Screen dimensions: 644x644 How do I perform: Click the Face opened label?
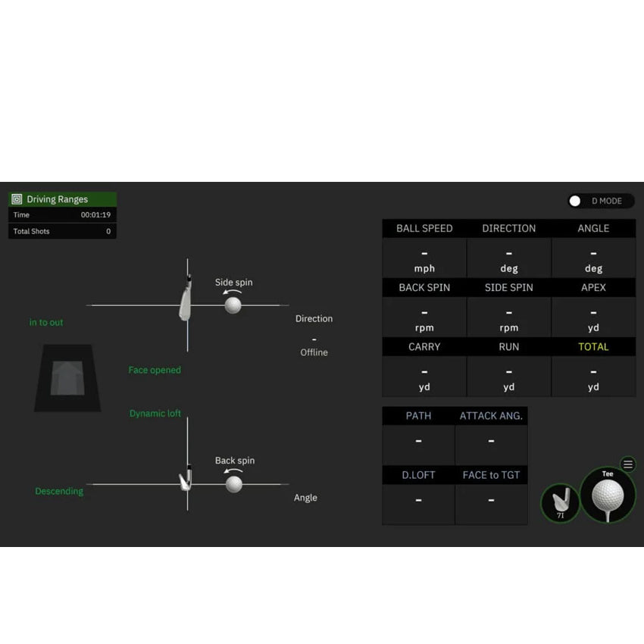155,370
